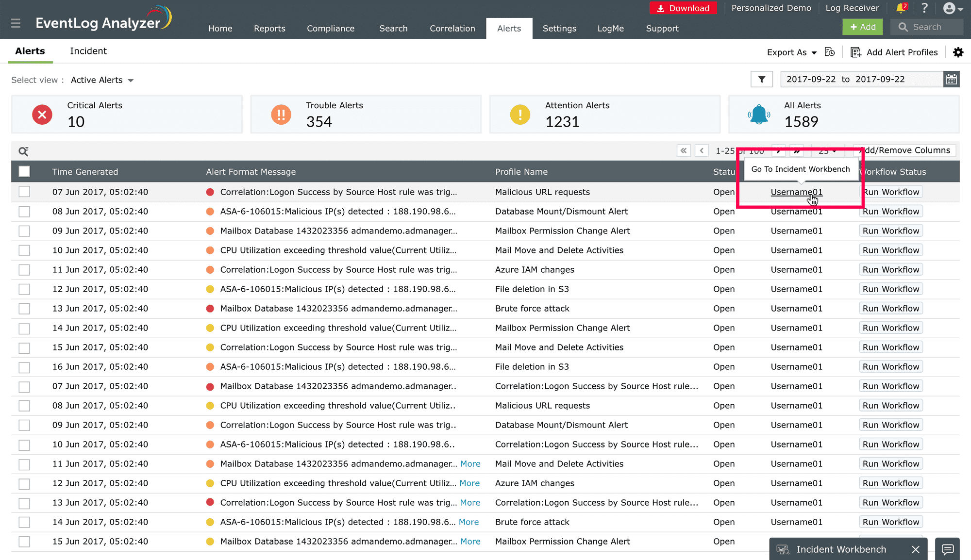Click the filter funnel icon

click(x=761, y=79)
